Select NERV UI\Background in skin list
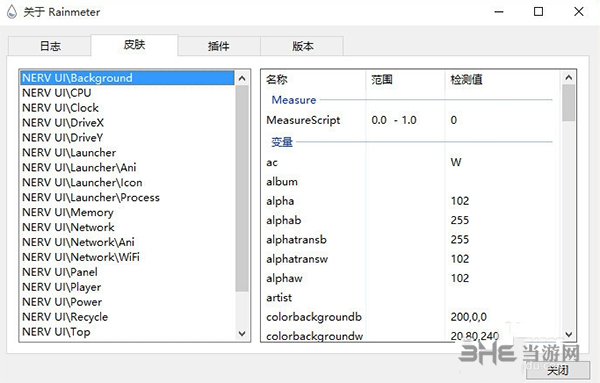 pyautogui.click(x=127, y=78)
